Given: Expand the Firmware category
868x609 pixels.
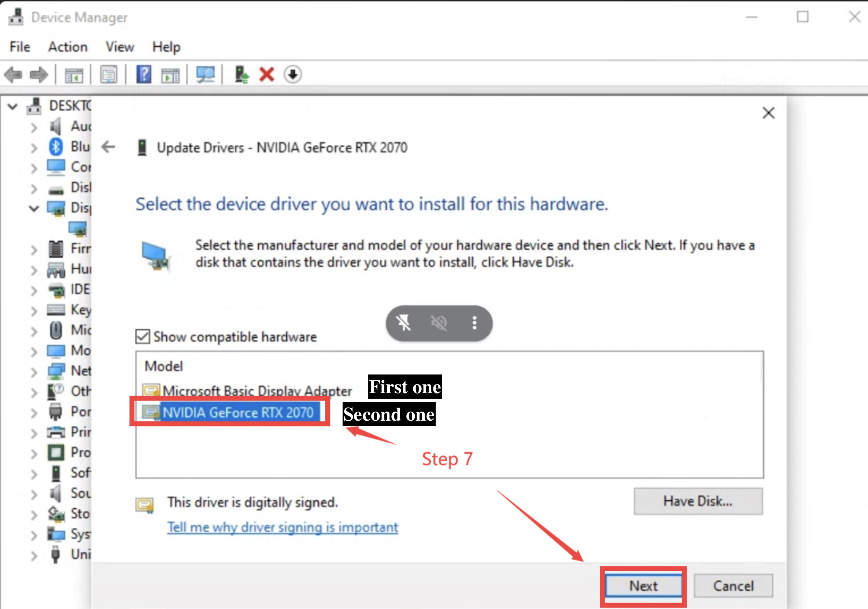Looking at the screenshot, I should click(34, 250).
